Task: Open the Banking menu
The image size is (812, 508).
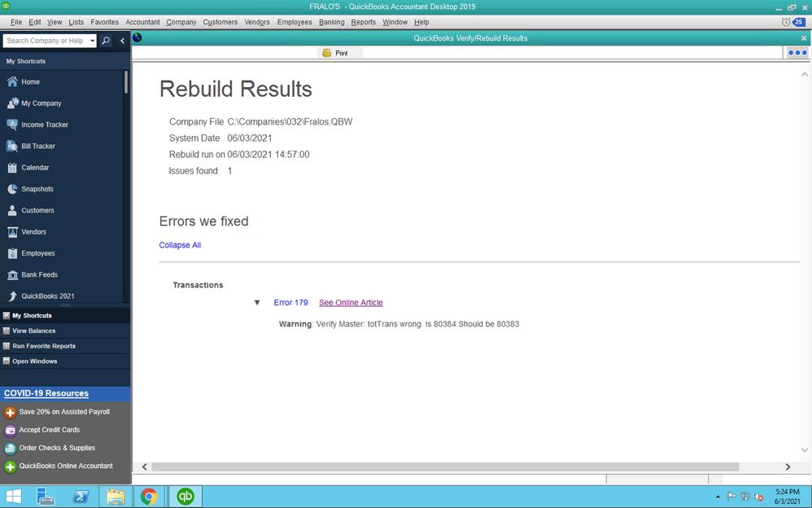Action: pyautogui.click(x=331, y=22)
